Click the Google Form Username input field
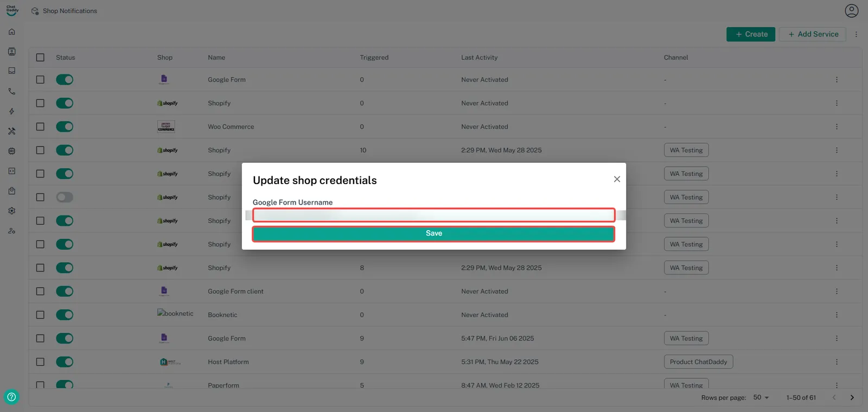 tap(433, 215)
